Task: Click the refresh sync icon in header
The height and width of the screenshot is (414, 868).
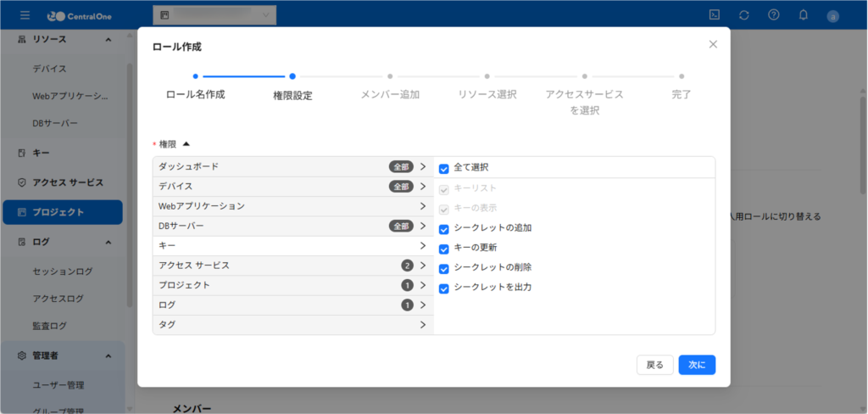Action: point(743,15)
